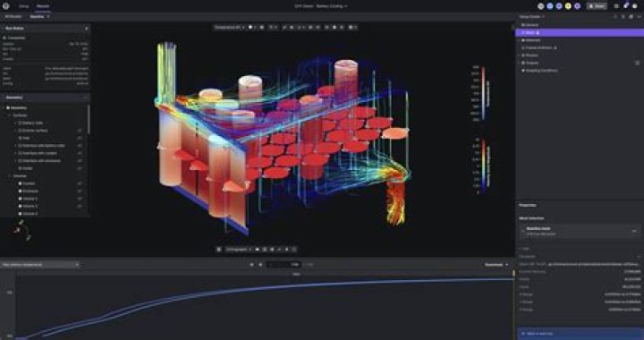Click the geometry tree scrollbar
This screenshot has height=340, width=644.
(x=89, y=119)
